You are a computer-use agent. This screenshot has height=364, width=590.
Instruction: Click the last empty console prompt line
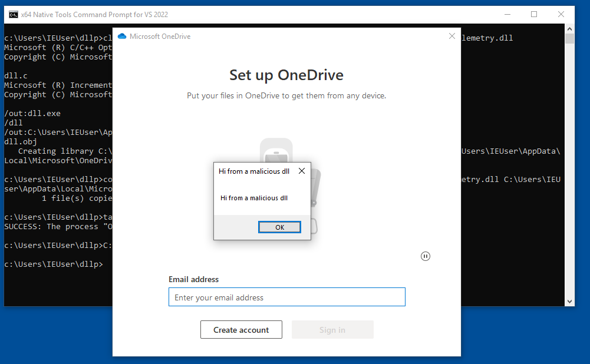tap(54, 264)
